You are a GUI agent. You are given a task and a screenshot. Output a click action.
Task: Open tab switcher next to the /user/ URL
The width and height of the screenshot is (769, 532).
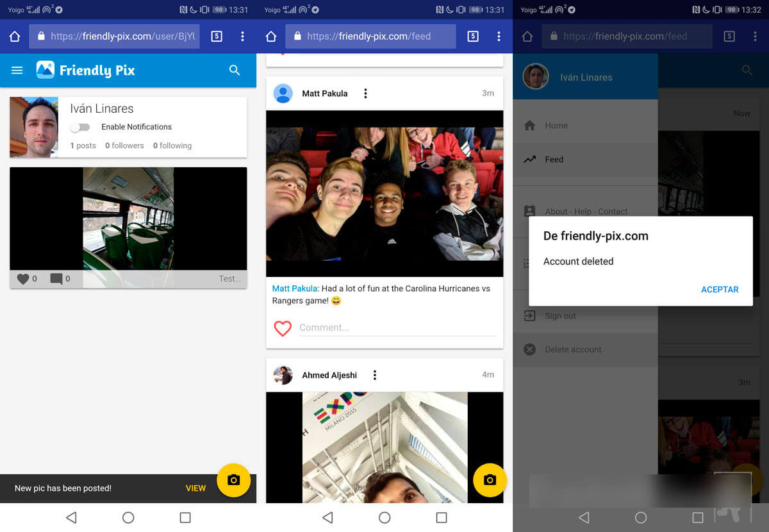pyautogui.click(x=217, y=37)
